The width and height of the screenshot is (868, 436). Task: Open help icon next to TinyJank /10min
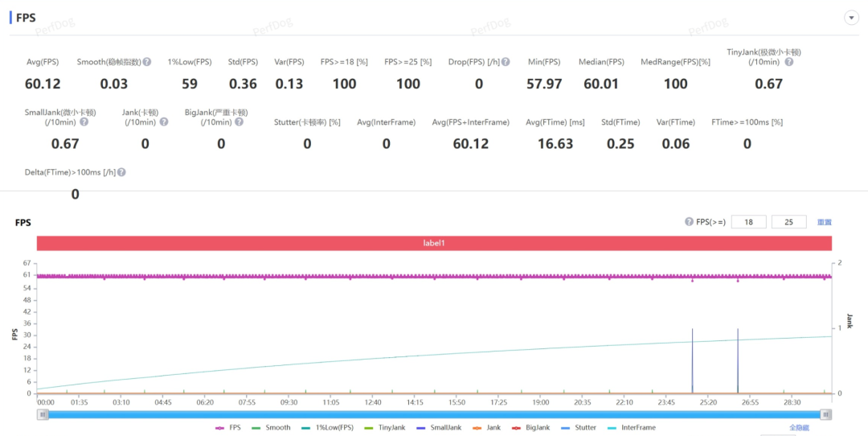click(789, 61)
